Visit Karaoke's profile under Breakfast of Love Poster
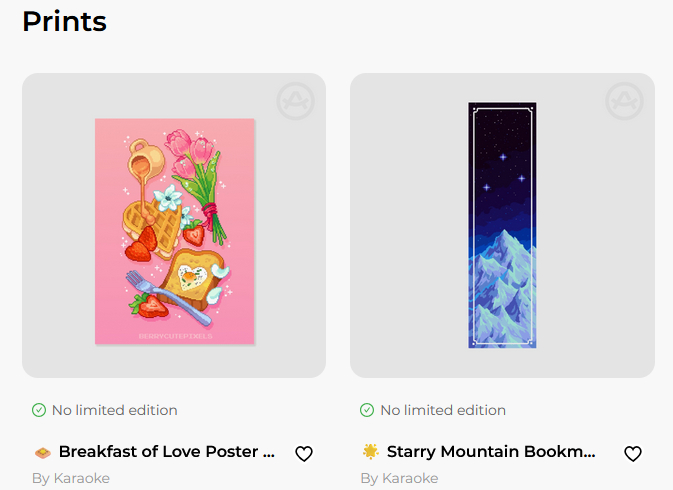The image size is (673, 490). (81, 478)
